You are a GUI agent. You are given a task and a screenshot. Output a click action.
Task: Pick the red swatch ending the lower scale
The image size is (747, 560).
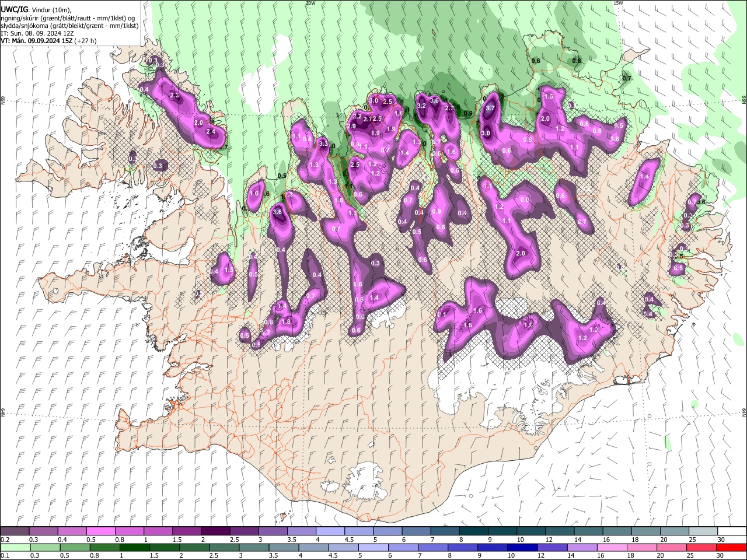pos(731,547)
